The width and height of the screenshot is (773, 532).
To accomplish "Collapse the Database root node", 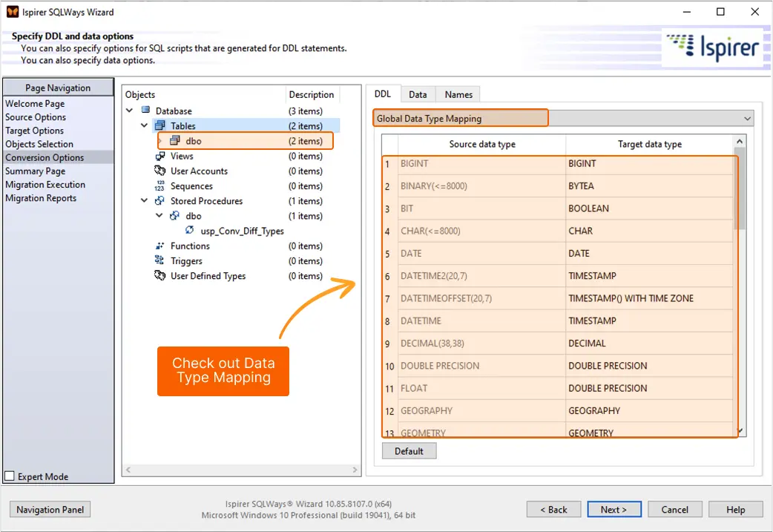I will coord(130,111).
